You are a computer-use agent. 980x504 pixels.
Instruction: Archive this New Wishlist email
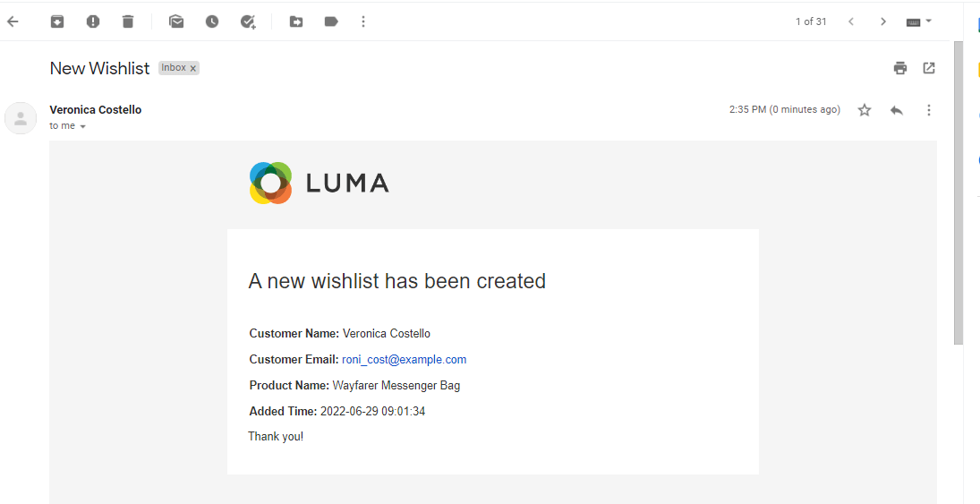[57, 21]
